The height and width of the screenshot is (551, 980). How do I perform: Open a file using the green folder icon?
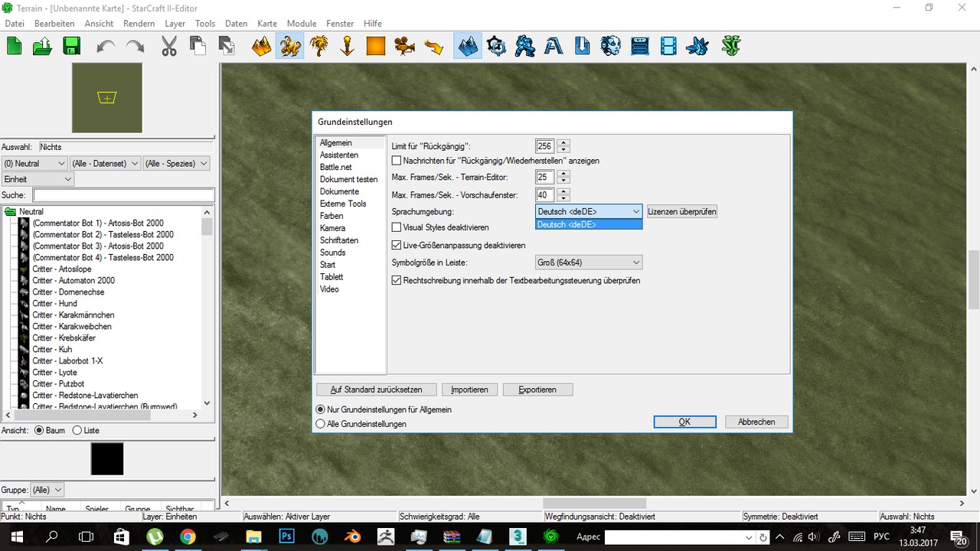tap(43, 46)
